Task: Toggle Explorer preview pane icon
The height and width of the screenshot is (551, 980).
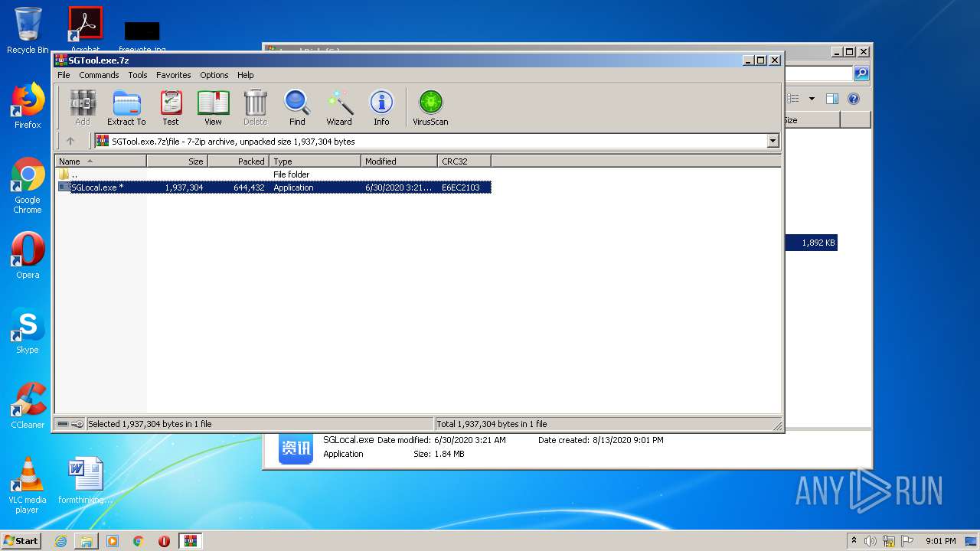Action: tap(832, 99)
